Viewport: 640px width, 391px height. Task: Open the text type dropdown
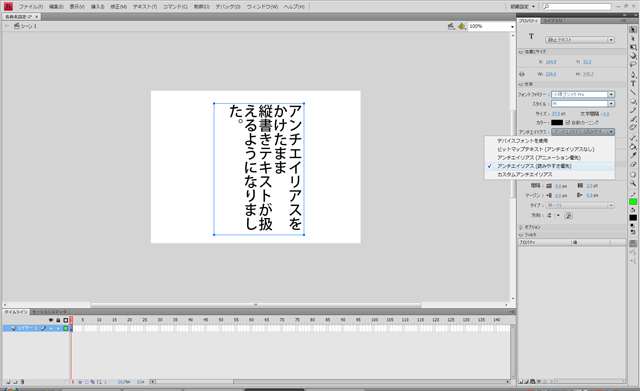(580, 40)
